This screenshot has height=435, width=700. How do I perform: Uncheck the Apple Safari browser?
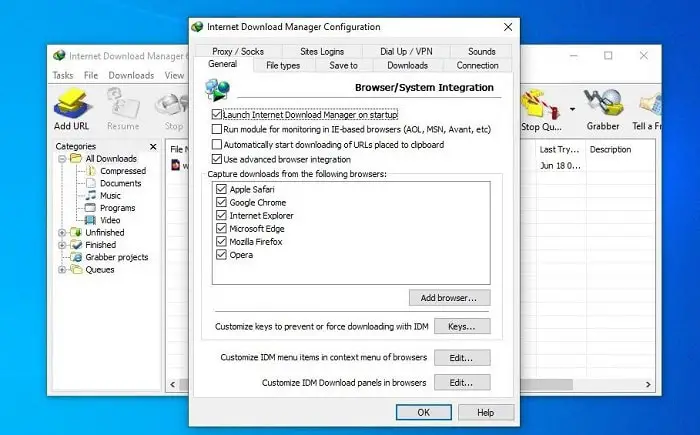point(221,189)
